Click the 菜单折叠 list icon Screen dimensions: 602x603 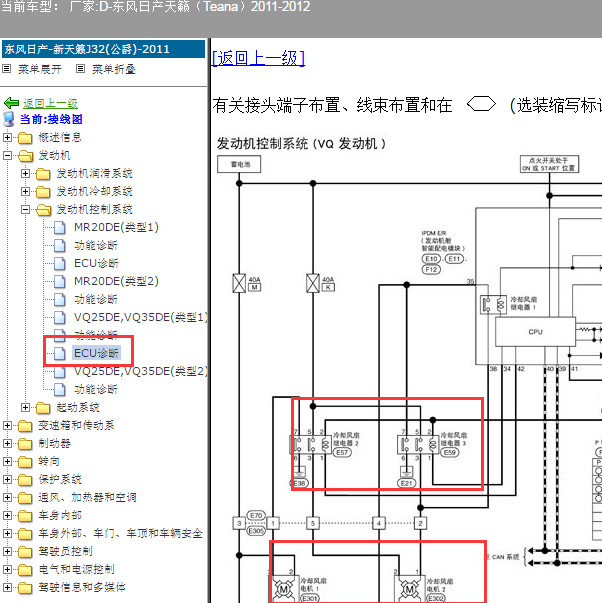[81, 69]
